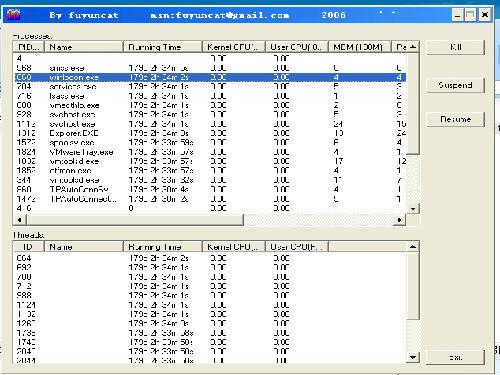Click the Kill button
The width and height of the screenshot is (500, 375).
455,47
